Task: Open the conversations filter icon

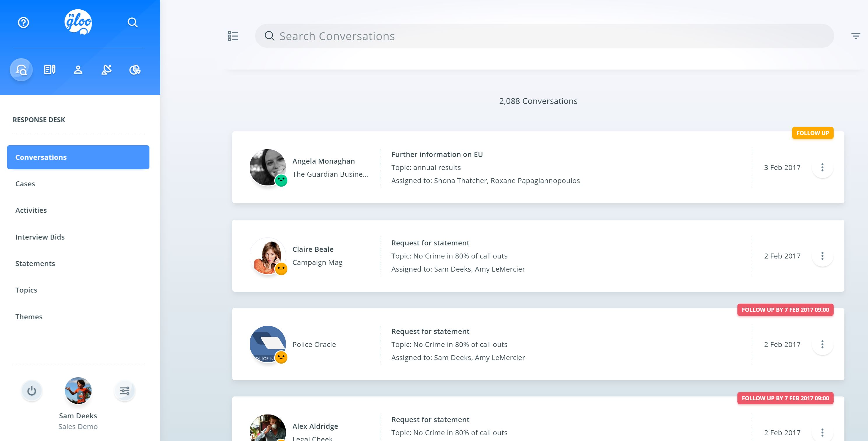Action: point(855,36)
